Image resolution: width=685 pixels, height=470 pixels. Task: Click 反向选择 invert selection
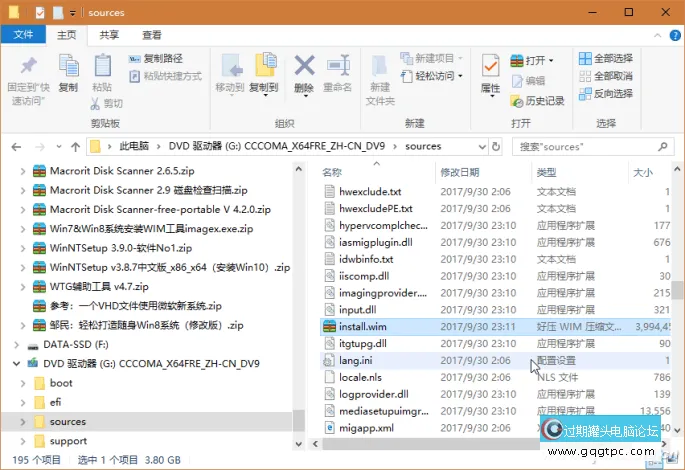[x=605, y=93]
